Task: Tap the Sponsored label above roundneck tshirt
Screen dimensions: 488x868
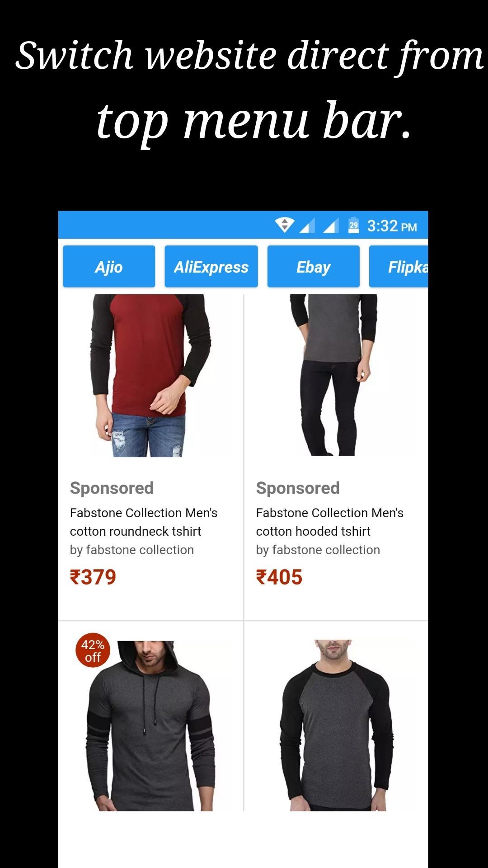Action: tap(112, 488)
